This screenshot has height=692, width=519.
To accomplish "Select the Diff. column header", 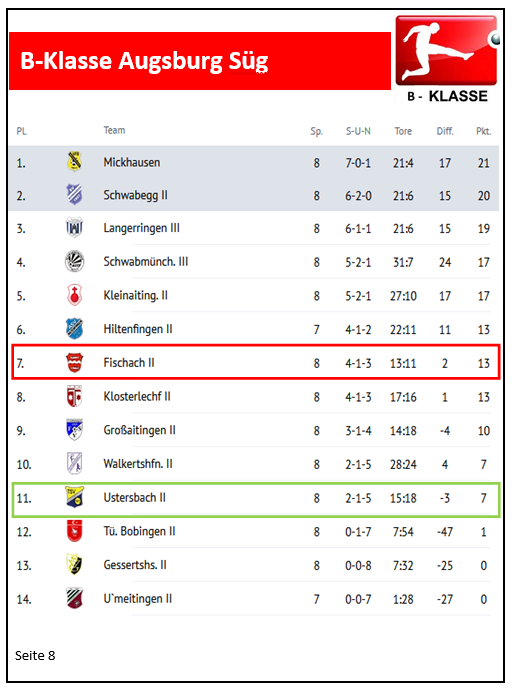I will [x=445, y=131].
